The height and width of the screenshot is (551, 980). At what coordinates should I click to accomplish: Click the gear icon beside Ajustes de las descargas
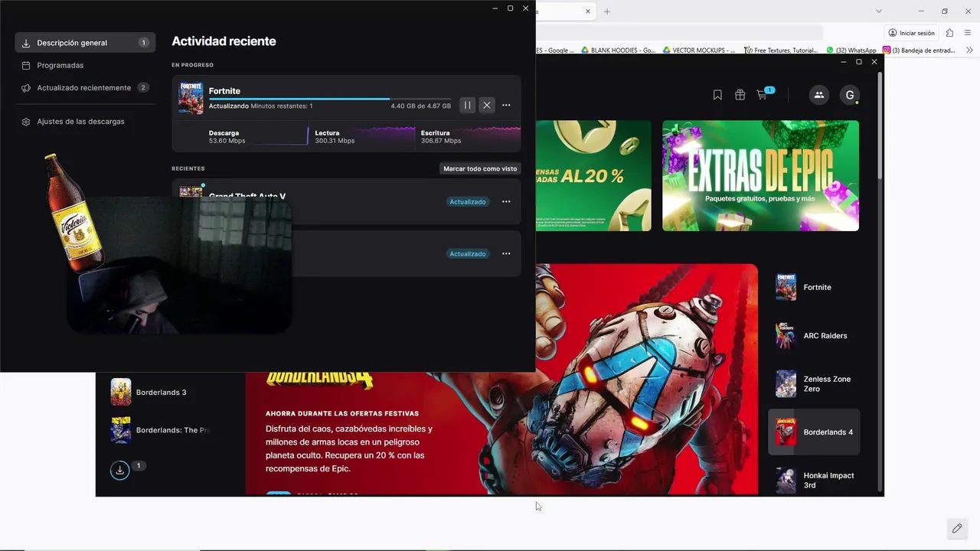[26, 122]
